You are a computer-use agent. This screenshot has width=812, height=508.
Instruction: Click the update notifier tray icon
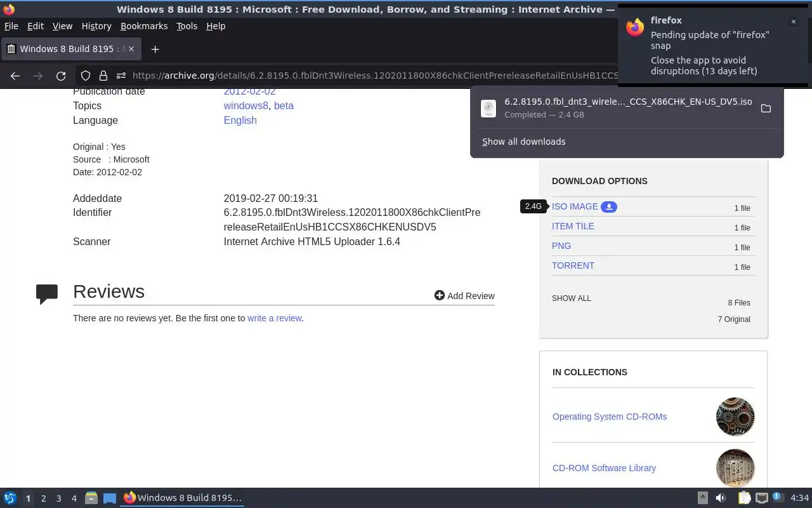tap(778, 498)
